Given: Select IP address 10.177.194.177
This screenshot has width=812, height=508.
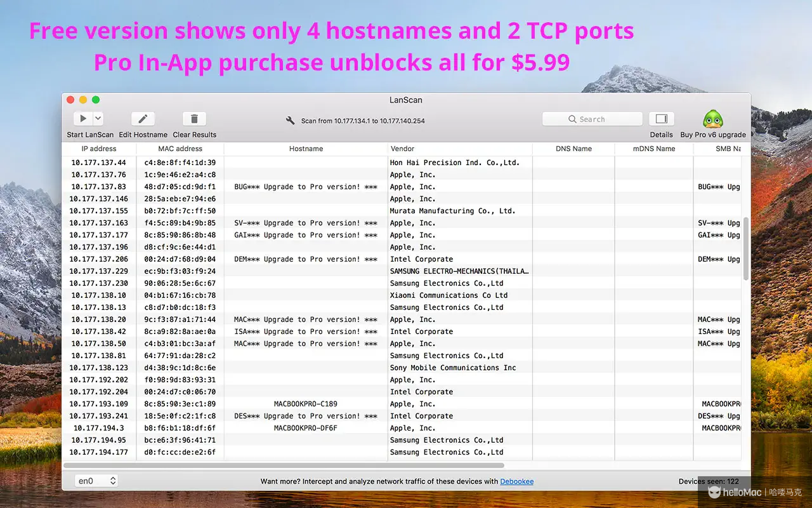Looking at the screenshot, I should coord(98,452).
